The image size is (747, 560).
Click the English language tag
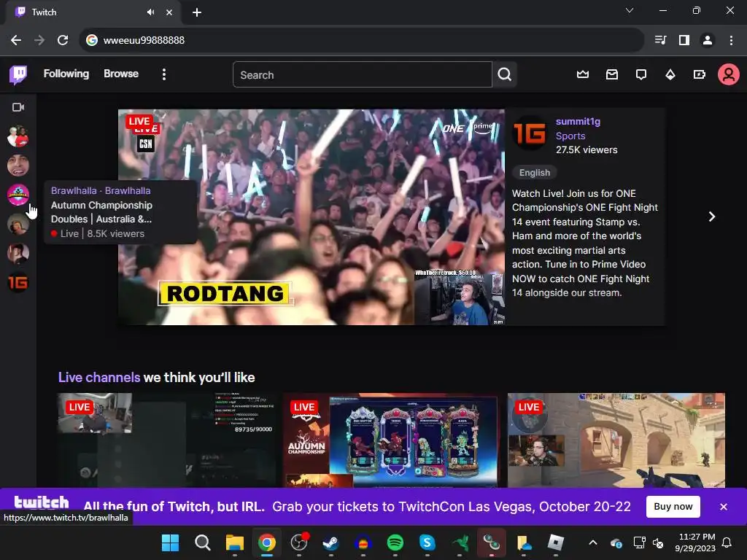(x=535, y=172)
